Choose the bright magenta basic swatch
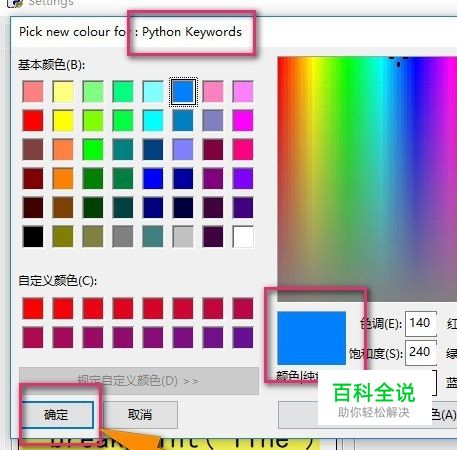Image resolution: width=457 pixels, height=450 pixels. pyautogui.click(x=243, y=120)
